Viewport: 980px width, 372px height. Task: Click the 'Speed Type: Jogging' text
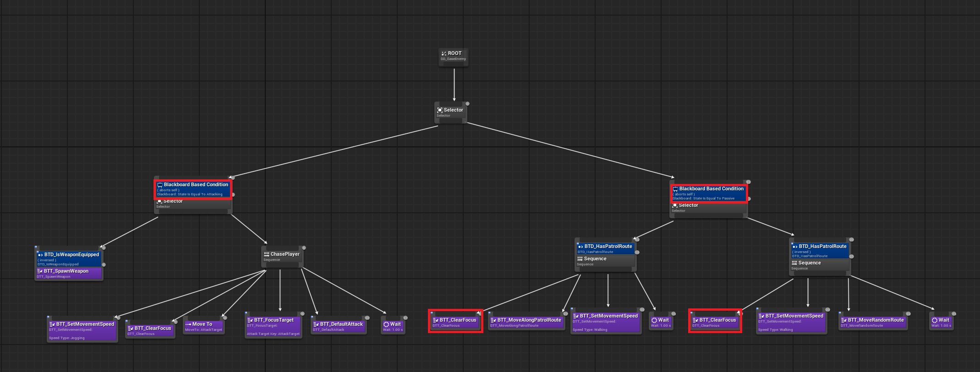coord(67,338)
